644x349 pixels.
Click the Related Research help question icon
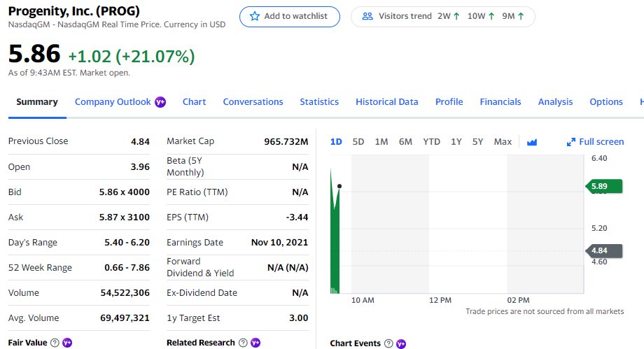[243, 343]
